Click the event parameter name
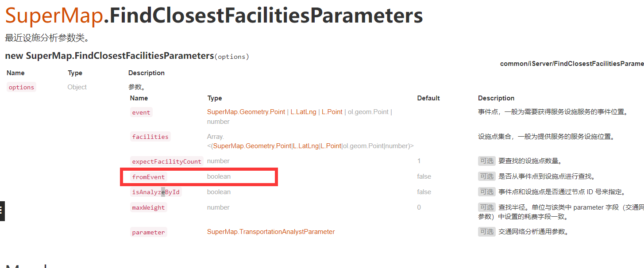 (141, 112)
